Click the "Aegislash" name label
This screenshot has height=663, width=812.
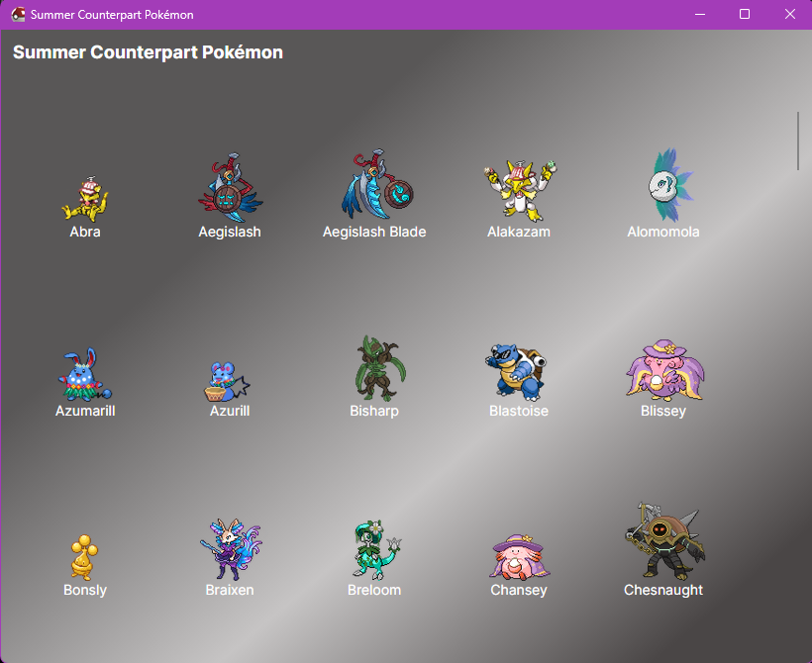click(x=230, y=232)
